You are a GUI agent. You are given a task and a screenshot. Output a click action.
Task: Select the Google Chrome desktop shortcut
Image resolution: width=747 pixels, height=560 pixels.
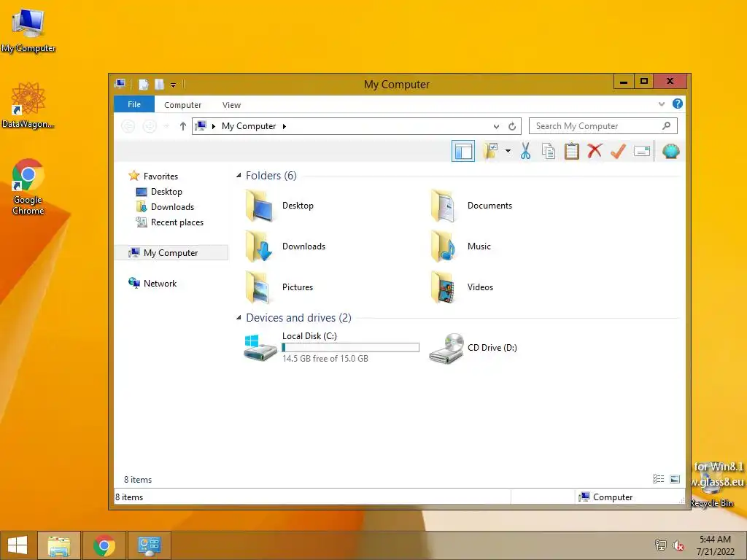tap(28, 187)
